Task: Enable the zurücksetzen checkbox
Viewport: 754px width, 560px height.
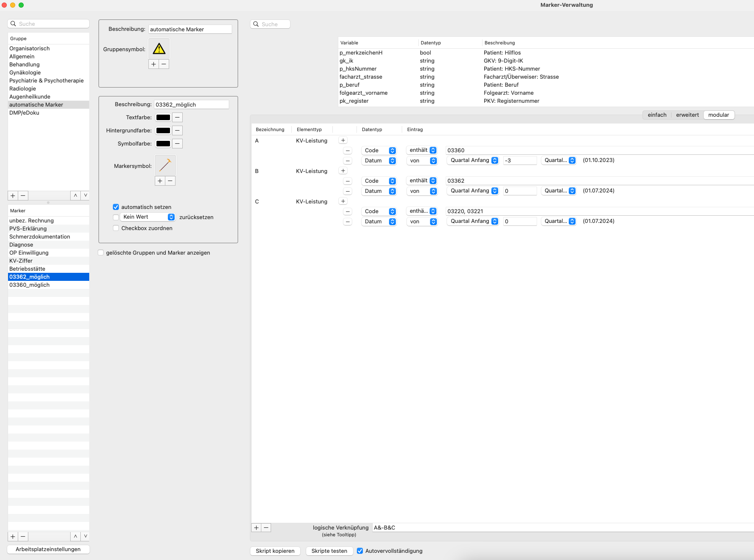Action: point(116,217)
